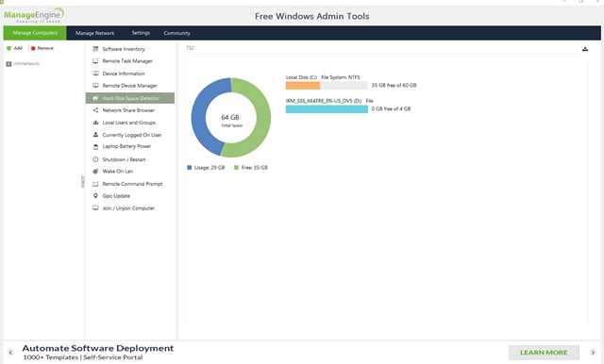604x364 pixels.
Task: Click the Remote Task Manager icon
Action: tap(95, 60)
